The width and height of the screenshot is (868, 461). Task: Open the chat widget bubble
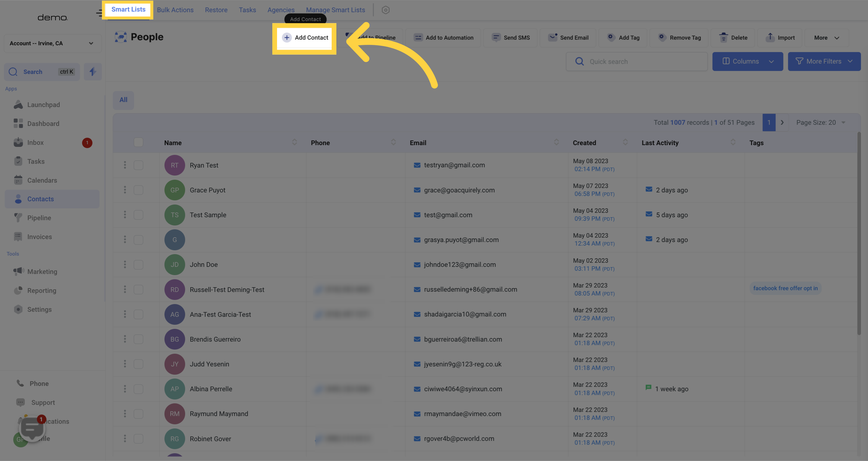click(32, 428)
